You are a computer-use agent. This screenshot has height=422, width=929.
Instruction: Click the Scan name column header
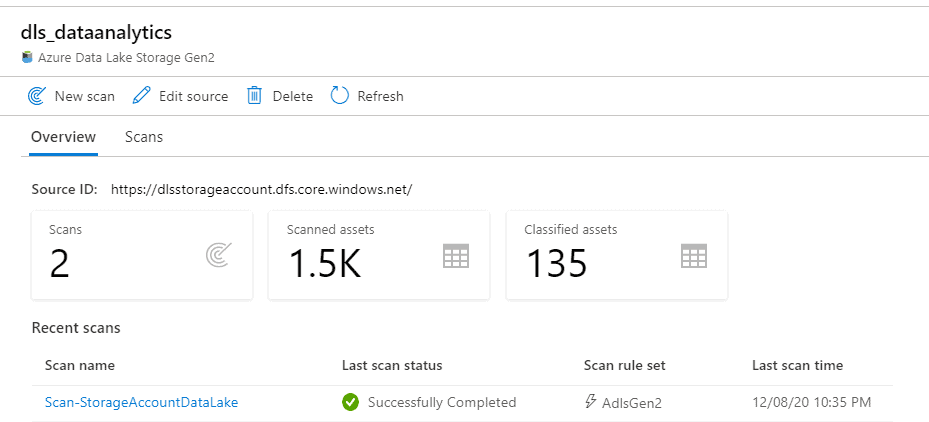(x=80, y=365)
